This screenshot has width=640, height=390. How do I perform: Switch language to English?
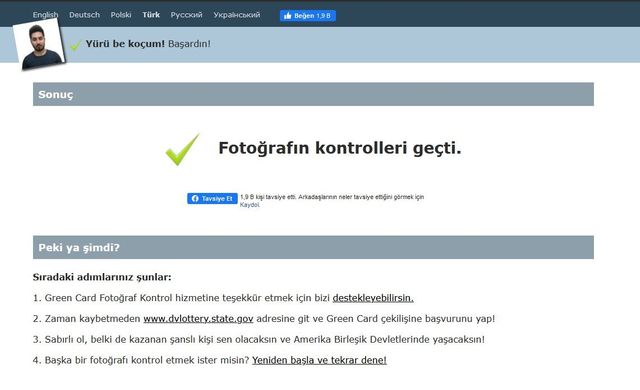click(x=45, y=15)
